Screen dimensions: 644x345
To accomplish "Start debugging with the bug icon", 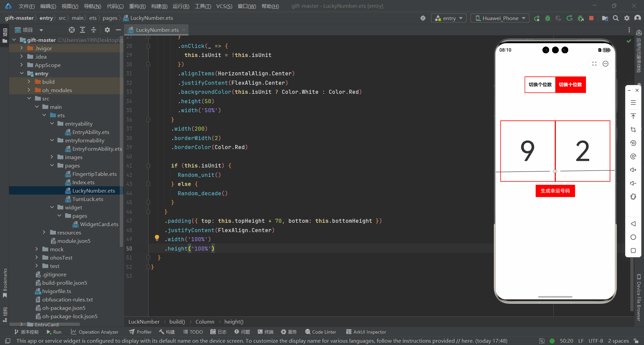I will [x=548, y=18].
